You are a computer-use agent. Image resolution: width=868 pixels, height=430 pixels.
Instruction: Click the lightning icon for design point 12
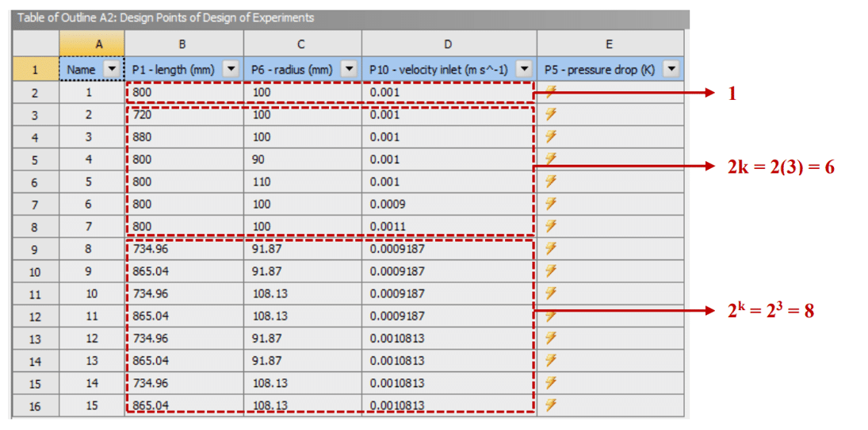click(549, 338)
